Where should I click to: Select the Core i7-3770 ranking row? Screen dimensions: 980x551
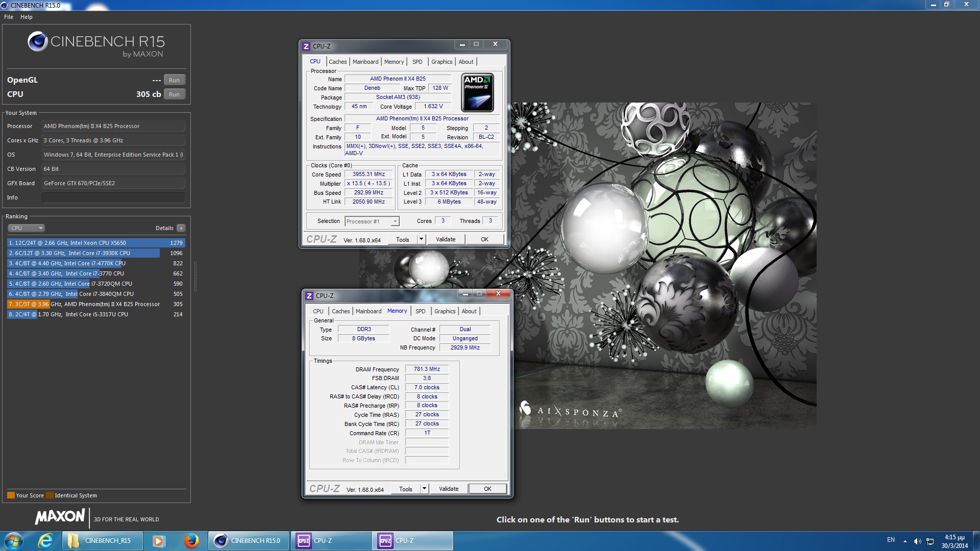pyautogui.click(x=96, y=273)
